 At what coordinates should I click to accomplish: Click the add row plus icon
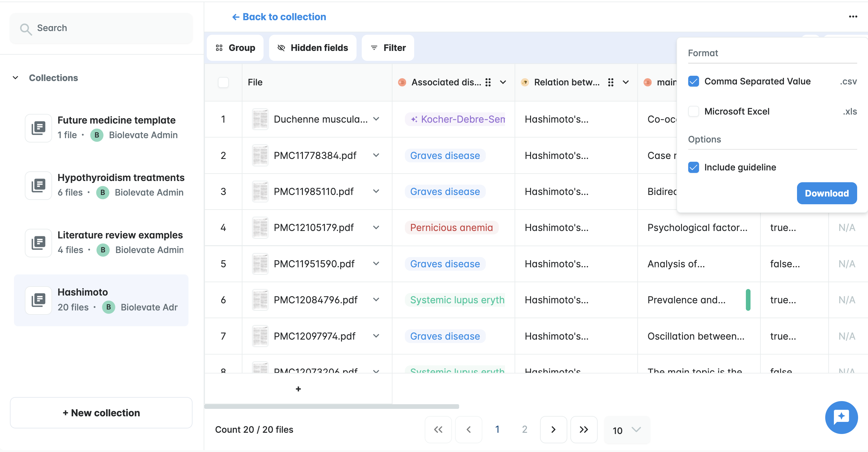click(298, 389)
